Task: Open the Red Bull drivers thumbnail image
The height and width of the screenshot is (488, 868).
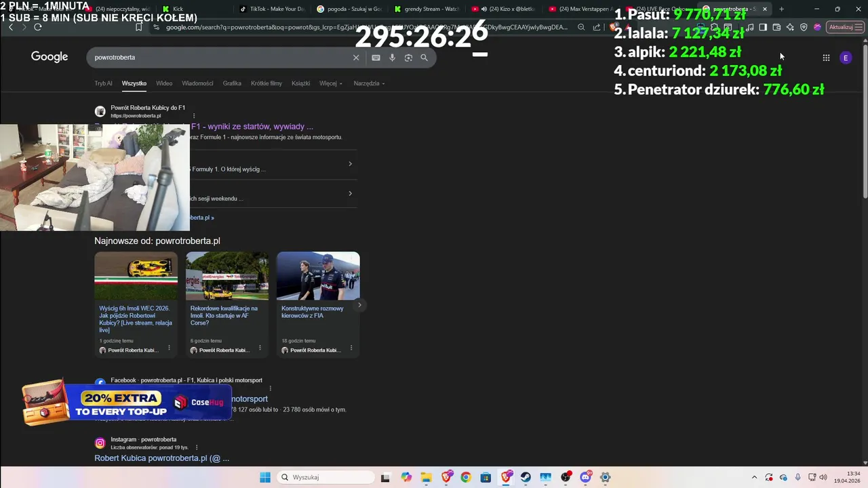Action: point(318,276)
